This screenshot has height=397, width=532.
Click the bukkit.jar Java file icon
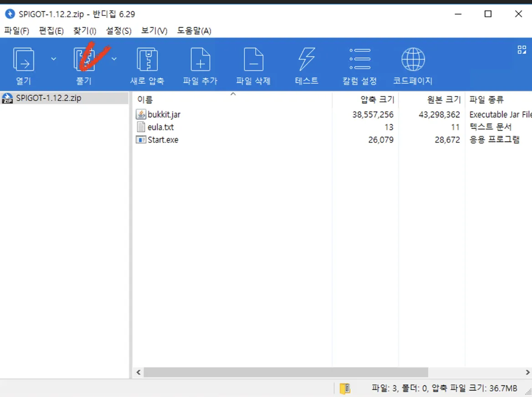(141, 114)
